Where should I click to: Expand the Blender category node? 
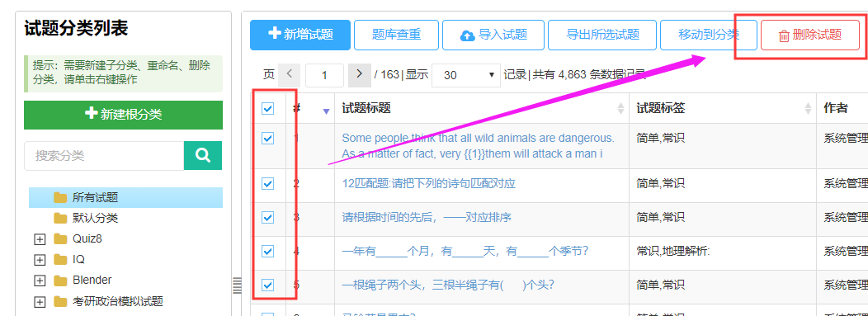point(40,281)
